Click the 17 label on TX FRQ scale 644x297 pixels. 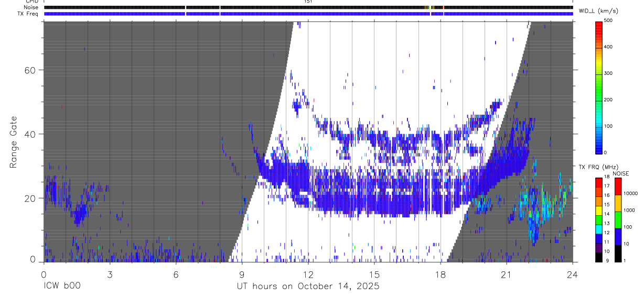(x=607, y=186)
